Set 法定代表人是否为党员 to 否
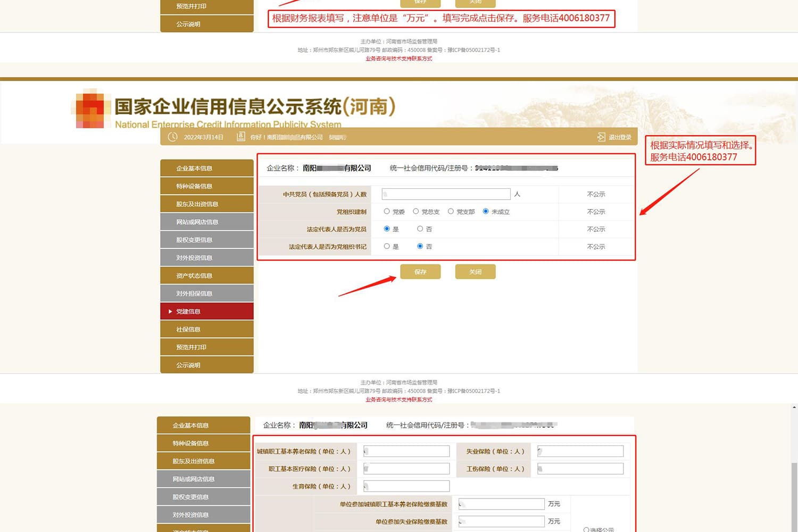This screenshot has height=532, width=798. pyautogui.click(x=420, y=229)
